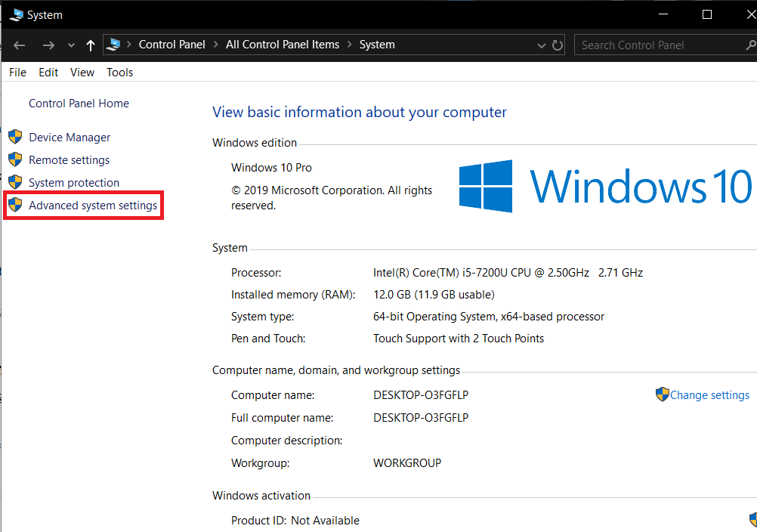Screen dimensions: 757x532
Task: Open the View menu
Action: [x=82, y=73]
